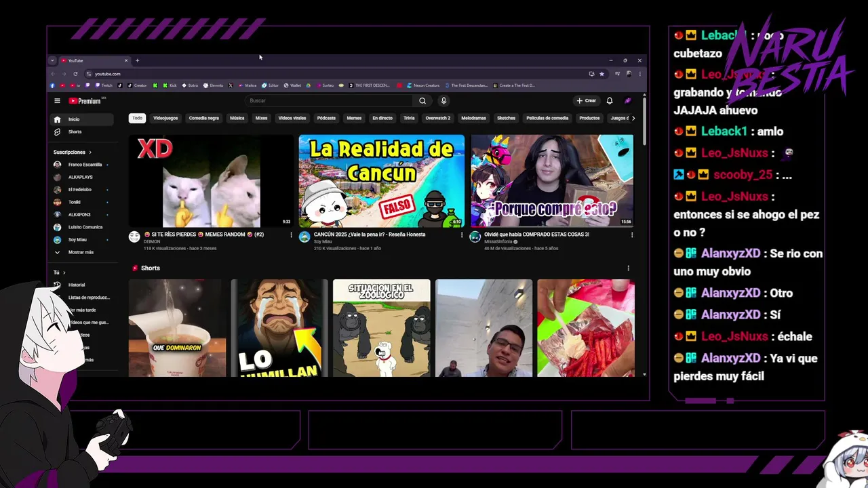Select the Comedia negra filter chip
Viewport: 868px width, 488px height.
(x=204, y=118)
